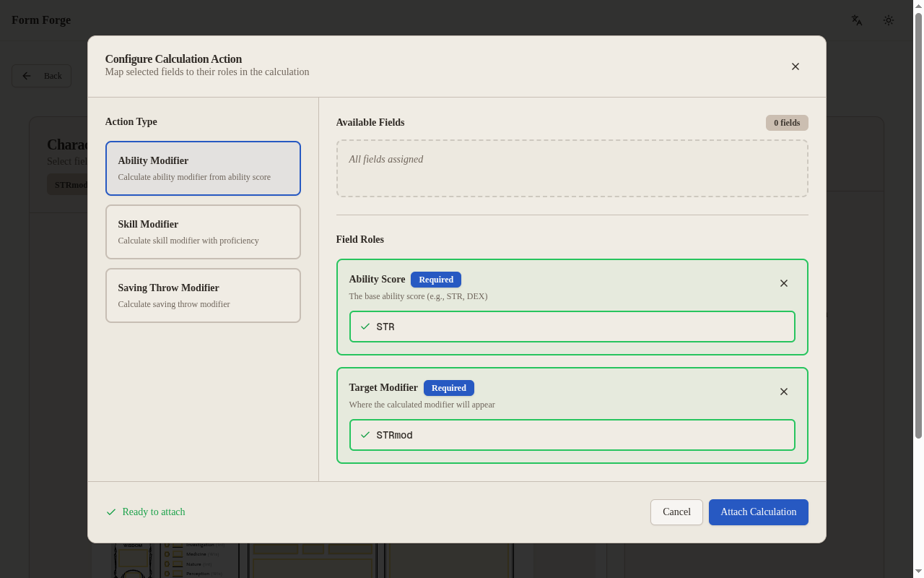Click the Field Roles heading

coord(360,239)
